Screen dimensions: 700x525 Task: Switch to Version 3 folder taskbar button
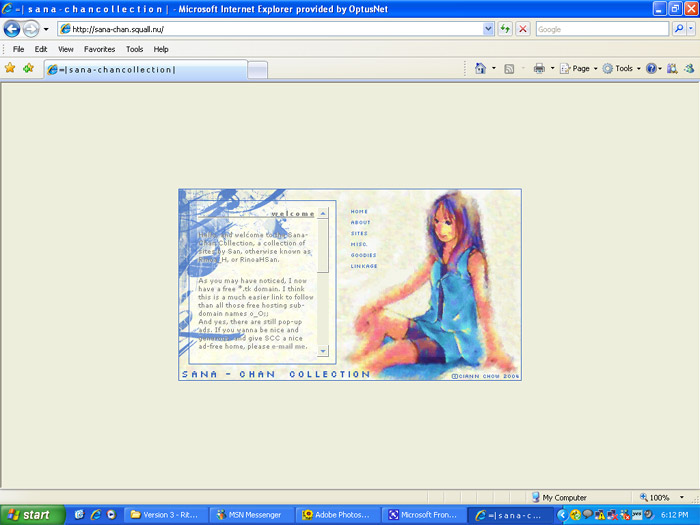point(165,515)
